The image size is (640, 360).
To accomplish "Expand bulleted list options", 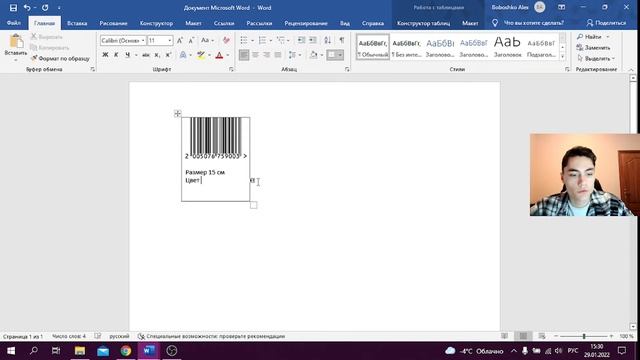I will click(253, 40).
